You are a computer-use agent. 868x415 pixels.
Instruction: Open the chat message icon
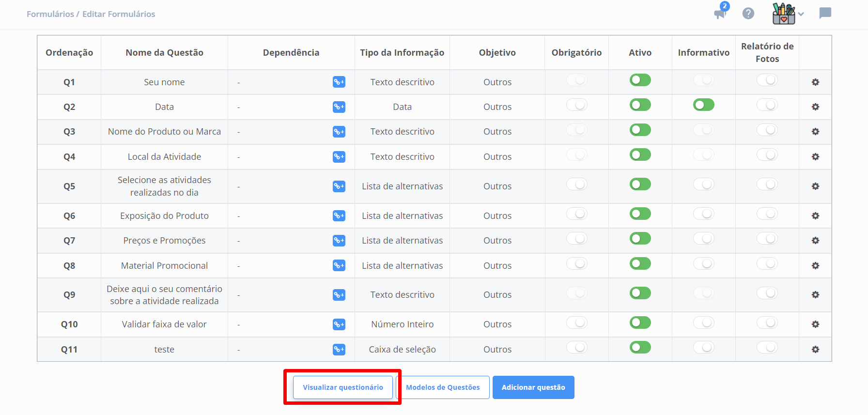(x=825, y=13)
